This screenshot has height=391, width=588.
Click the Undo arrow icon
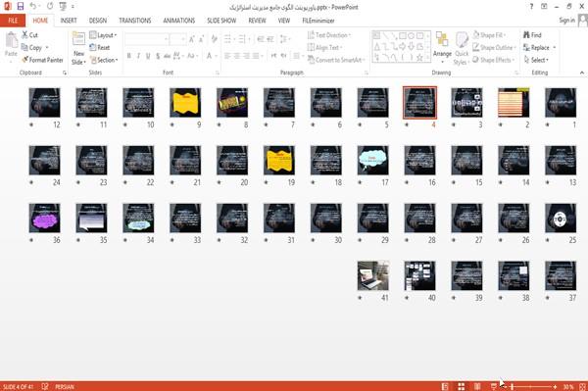tap(33, 7)
